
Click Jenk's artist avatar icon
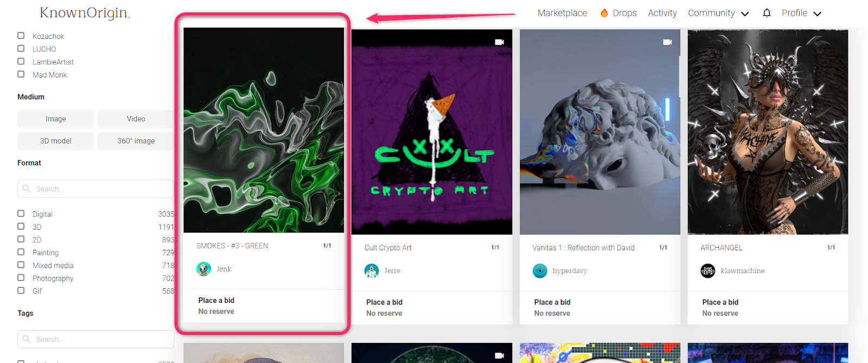(203, 269)
